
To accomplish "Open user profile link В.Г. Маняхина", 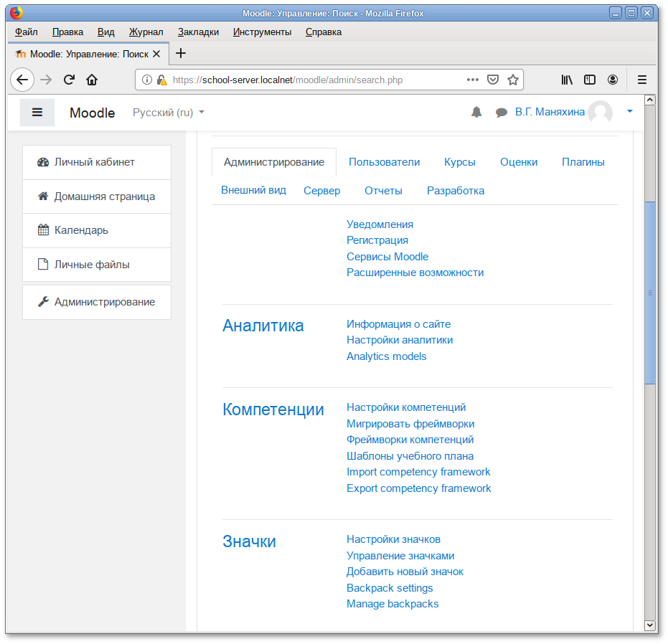I will [x=550, y=112].
